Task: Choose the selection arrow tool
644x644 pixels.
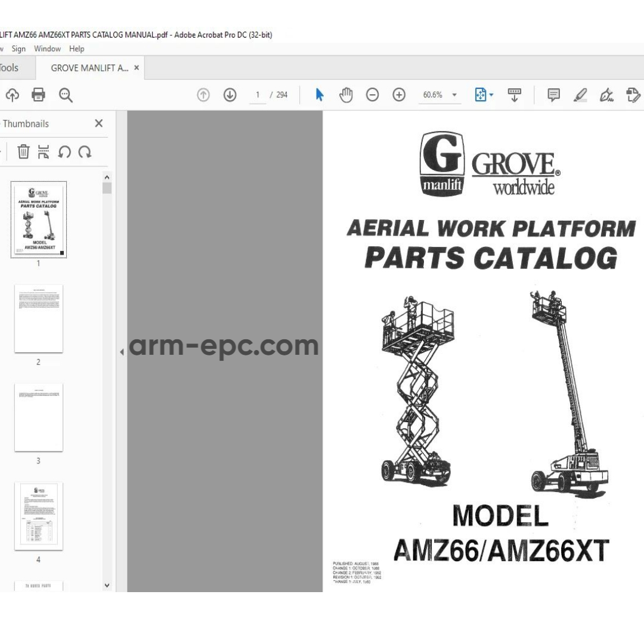Action: pyautogui.click(x=320, y=95)
